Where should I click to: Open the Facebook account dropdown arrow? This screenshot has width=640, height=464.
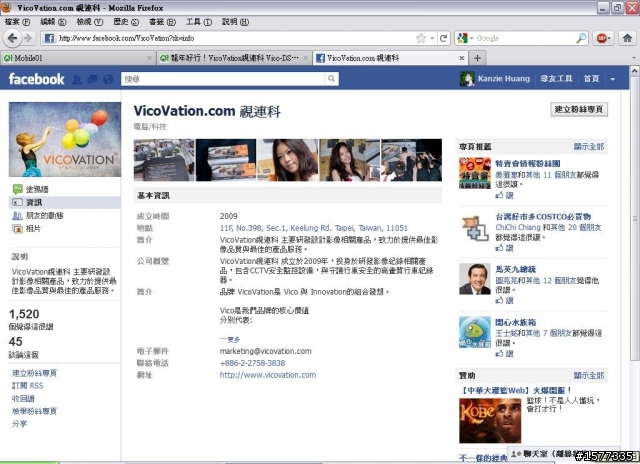612,79
